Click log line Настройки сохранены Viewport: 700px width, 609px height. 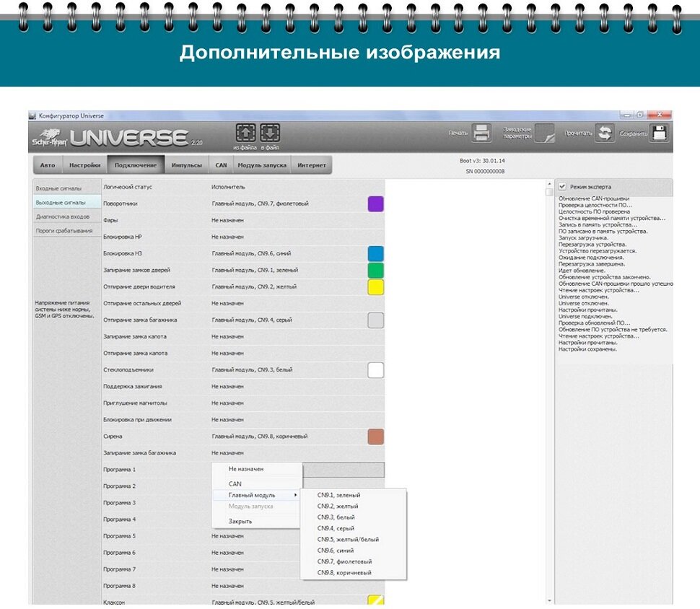tap(587, 349)
